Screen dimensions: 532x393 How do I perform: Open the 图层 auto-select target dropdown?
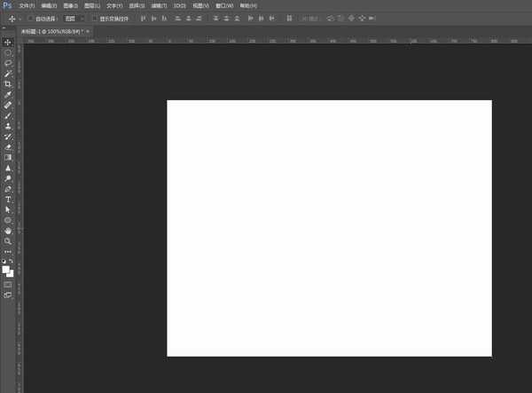click(74, 19)
